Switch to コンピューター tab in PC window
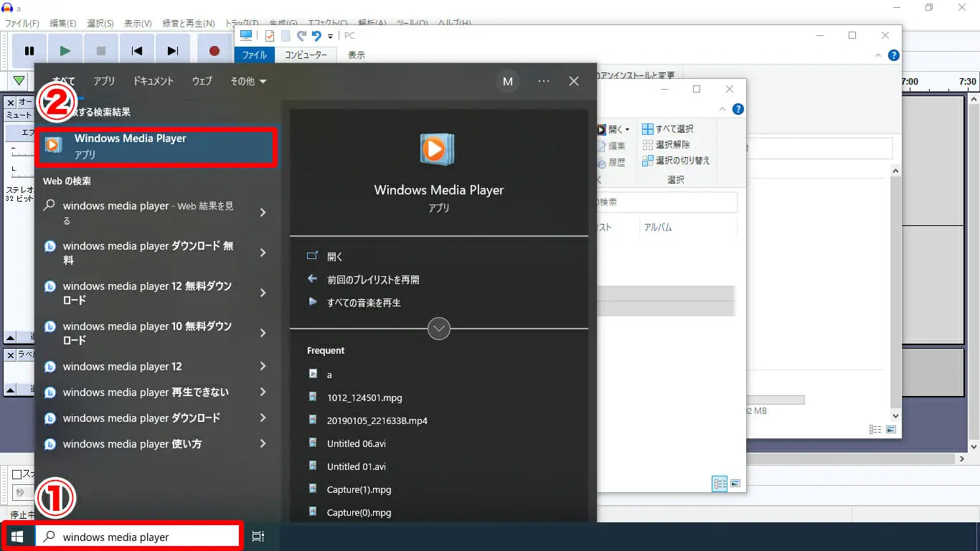 (306, 55)
